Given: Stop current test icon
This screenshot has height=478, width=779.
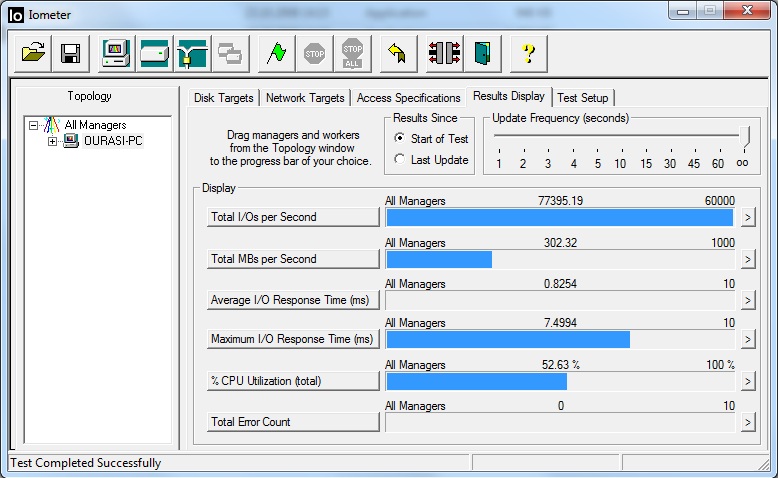Looking at the screenshot, I should 314,53.
